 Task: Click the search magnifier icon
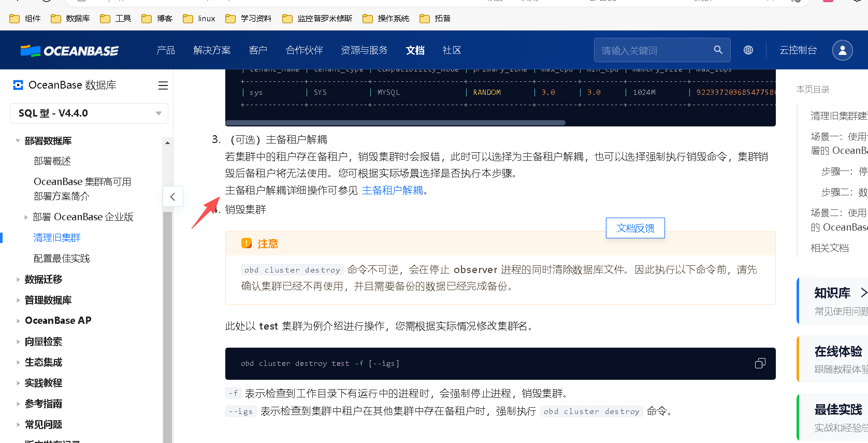718,50
